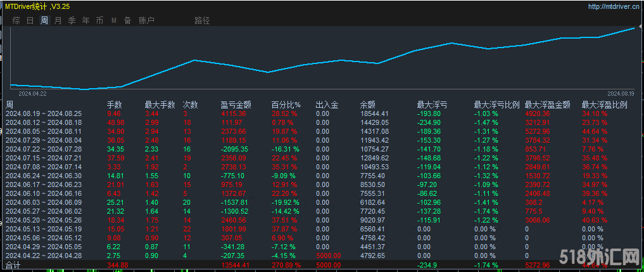Select row 2024.08.12 ~ 2024.08.18
Screen dimensions: 644x272
coord(320,122)
